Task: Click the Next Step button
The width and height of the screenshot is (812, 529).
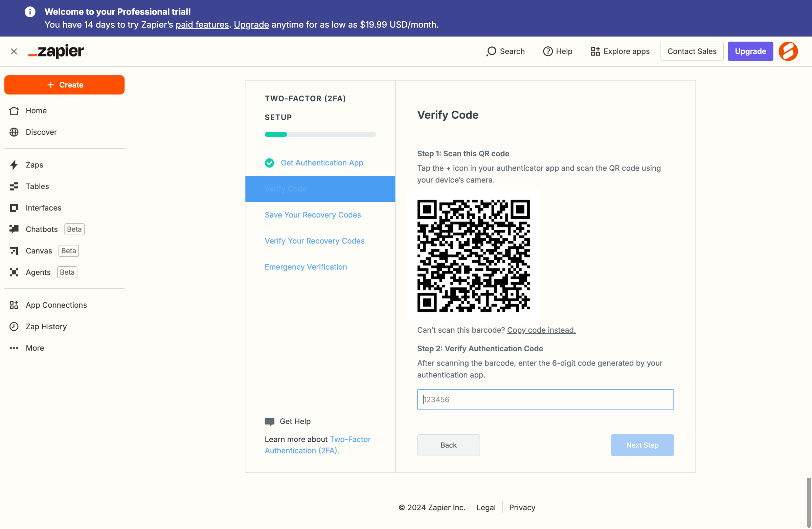Action: [x=642, y=445]
